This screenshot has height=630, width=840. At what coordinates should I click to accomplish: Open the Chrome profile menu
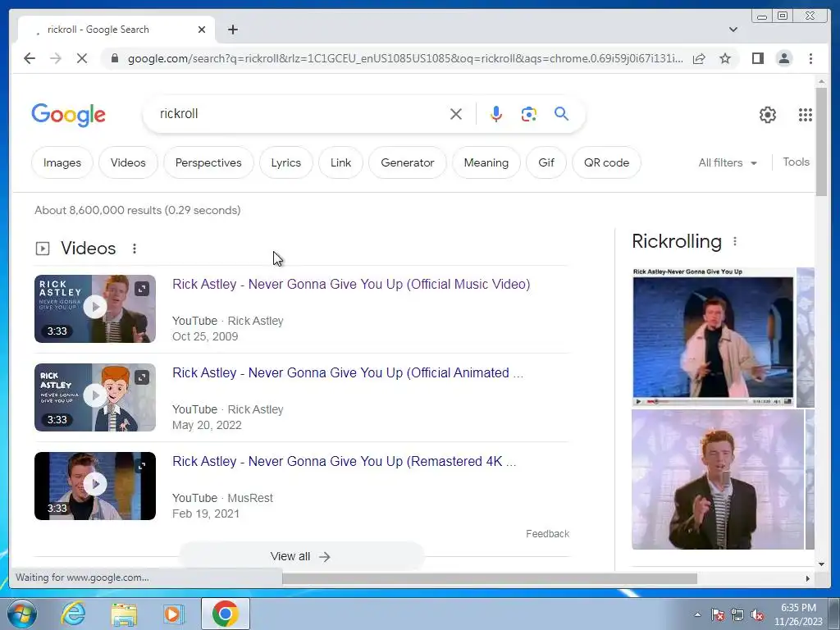point(783,58)
